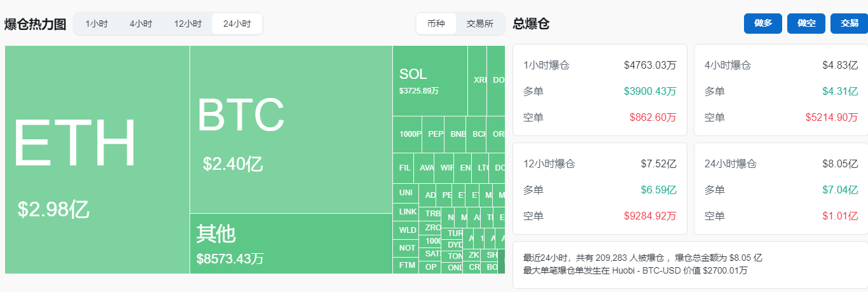This screenshot has height=292, width=868.
Task: Select the 24小时 time range tab
Action: (237, 24)
